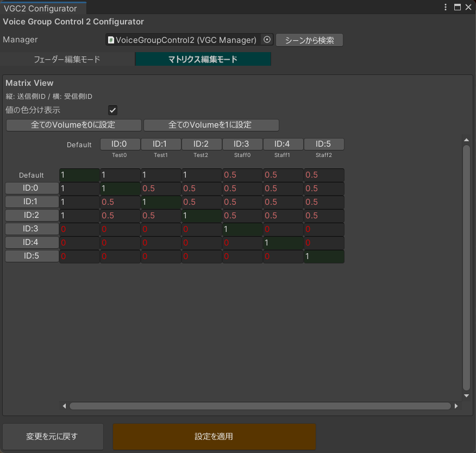Click 全てのVolumeを0に設定 button
Image resolution: width=476 pixels, height=453 pixels.
tap(74, 125)
